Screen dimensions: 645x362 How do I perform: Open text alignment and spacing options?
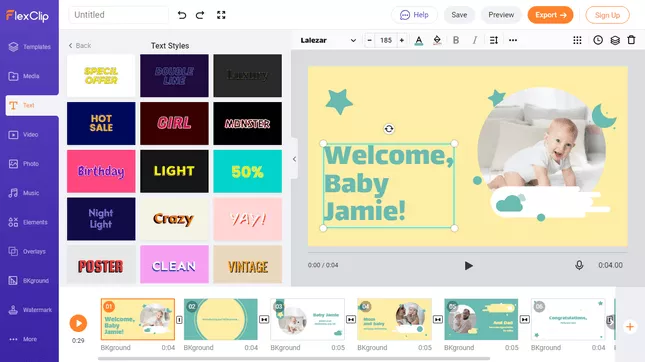click(x=494, y=40)
